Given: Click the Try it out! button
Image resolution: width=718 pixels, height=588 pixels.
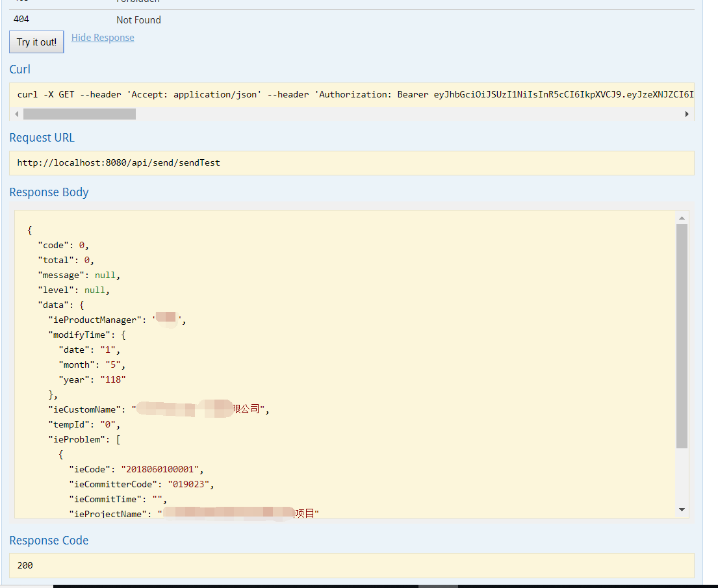Looking at the screenshot, I should (36, 42).
